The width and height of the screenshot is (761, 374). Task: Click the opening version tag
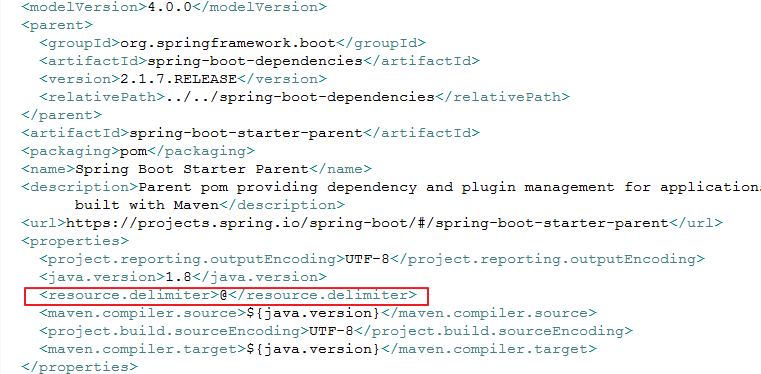click(x=80, y=79)
